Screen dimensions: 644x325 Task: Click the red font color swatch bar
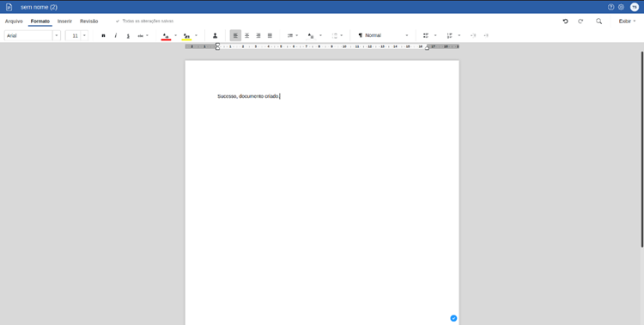click(166, 40)
